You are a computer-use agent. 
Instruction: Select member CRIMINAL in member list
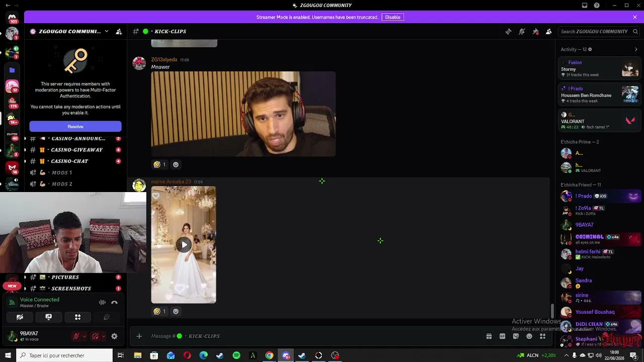pyautogui.click(x=599, y=239)
